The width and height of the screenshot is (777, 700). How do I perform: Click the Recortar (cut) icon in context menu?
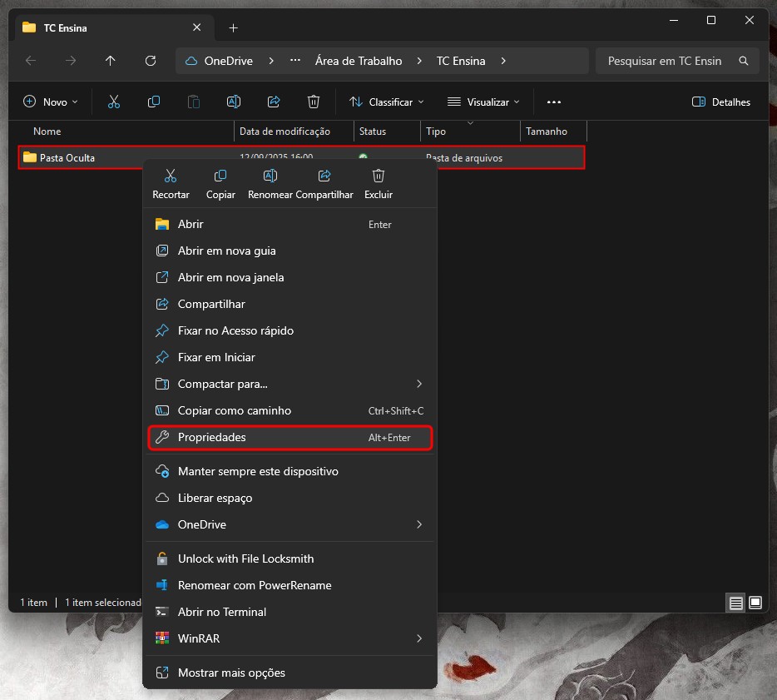click(171, 176)
